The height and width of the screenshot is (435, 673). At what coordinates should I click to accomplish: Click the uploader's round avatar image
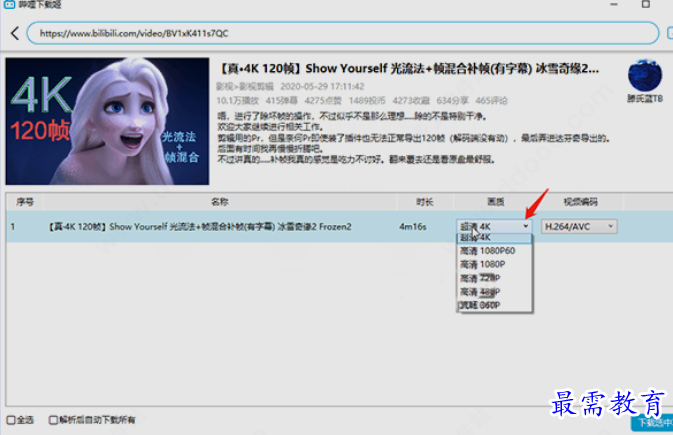(x=644, y=76)
